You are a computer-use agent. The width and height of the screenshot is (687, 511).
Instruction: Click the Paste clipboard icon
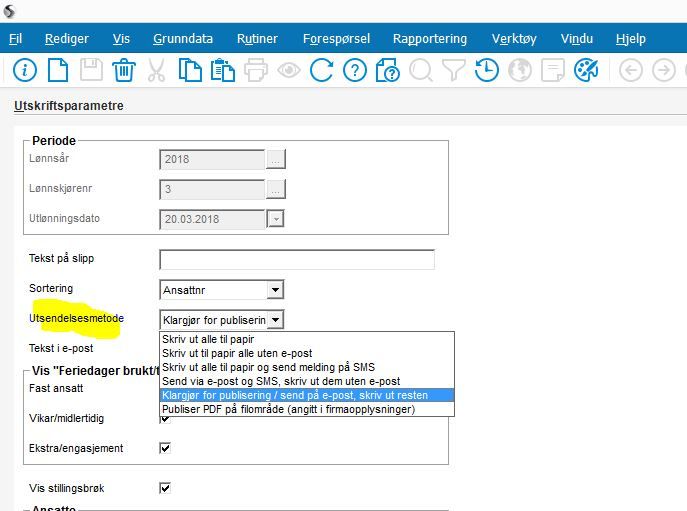(223, 70)
